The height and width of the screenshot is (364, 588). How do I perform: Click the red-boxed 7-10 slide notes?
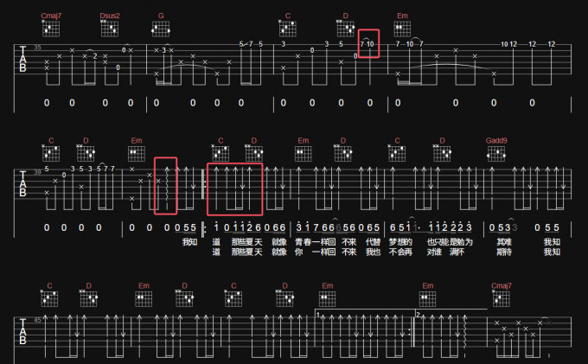[369, 44]
